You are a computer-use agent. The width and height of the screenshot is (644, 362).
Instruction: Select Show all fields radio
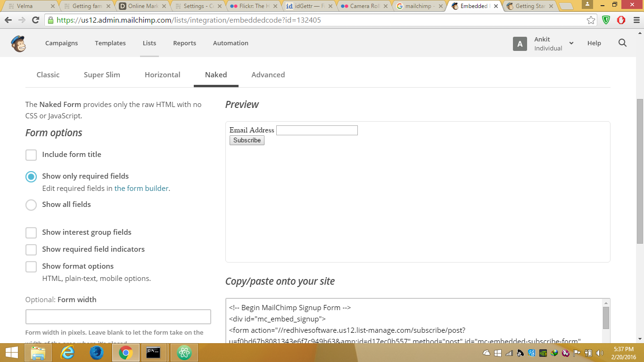[31, 205]
